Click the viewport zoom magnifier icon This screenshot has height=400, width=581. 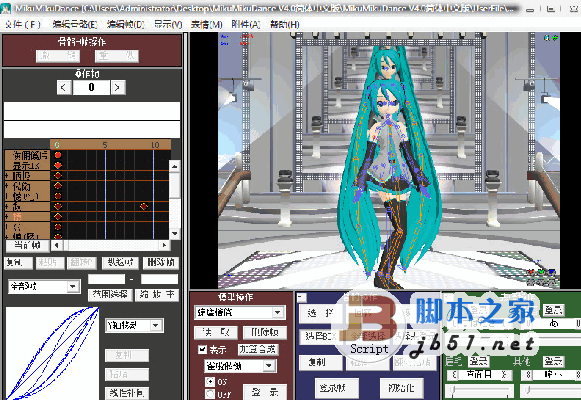547,38
